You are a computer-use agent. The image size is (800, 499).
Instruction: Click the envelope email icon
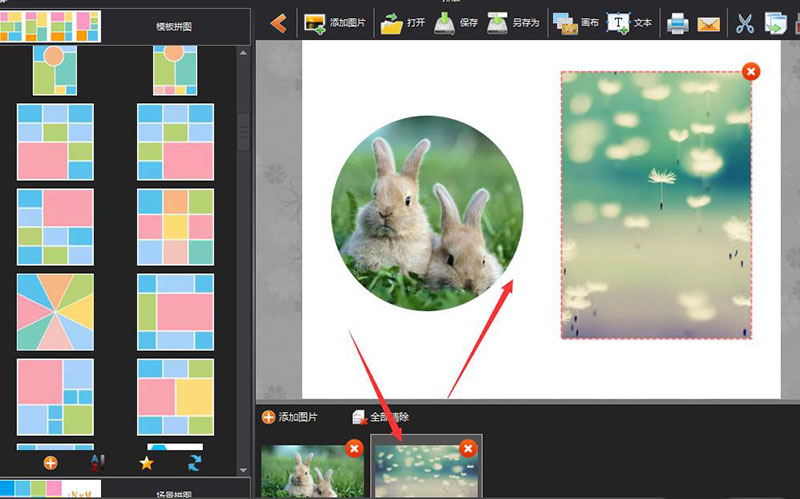[x=708, y=24]
